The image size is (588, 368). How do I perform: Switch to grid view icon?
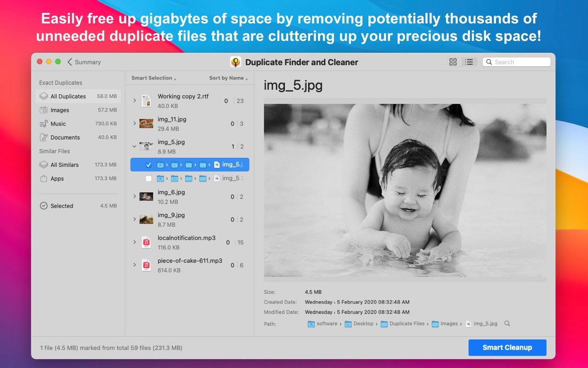click(453, 62)
